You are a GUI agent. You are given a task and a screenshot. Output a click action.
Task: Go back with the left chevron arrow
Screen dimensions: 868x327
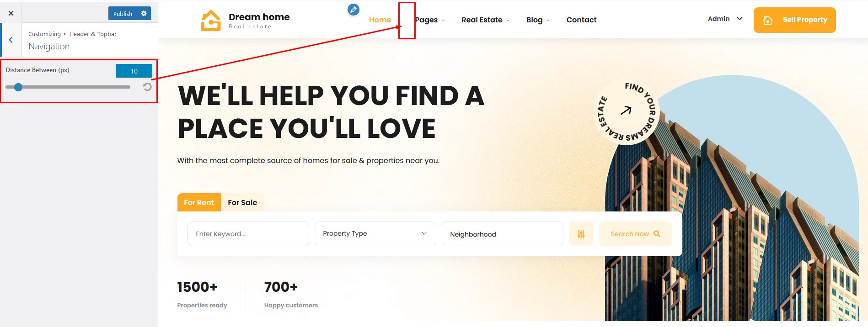pyautogui.click(x=11, y=40)
